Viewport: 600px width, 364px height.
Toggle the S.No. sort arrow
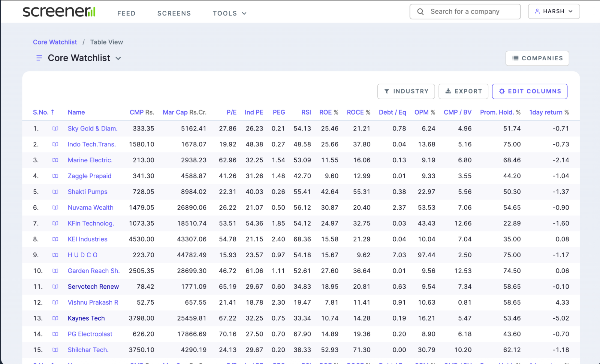53,112
